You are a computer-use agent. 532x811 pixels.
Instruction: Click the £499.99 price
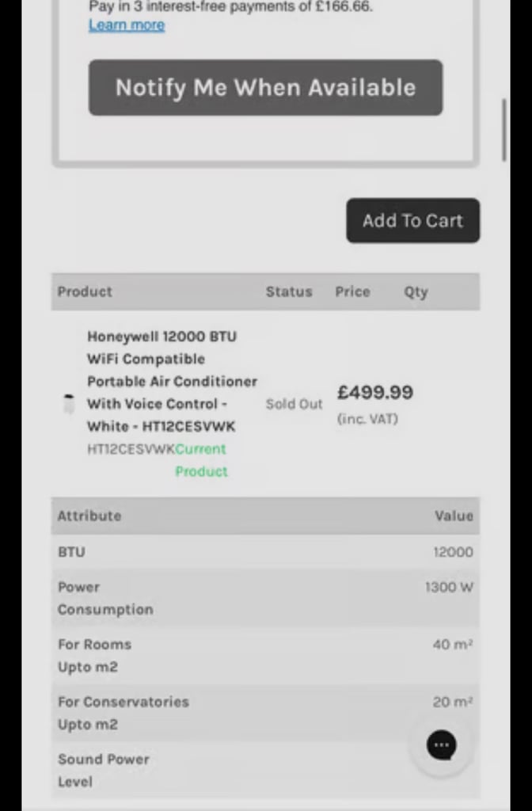point(374,392)
